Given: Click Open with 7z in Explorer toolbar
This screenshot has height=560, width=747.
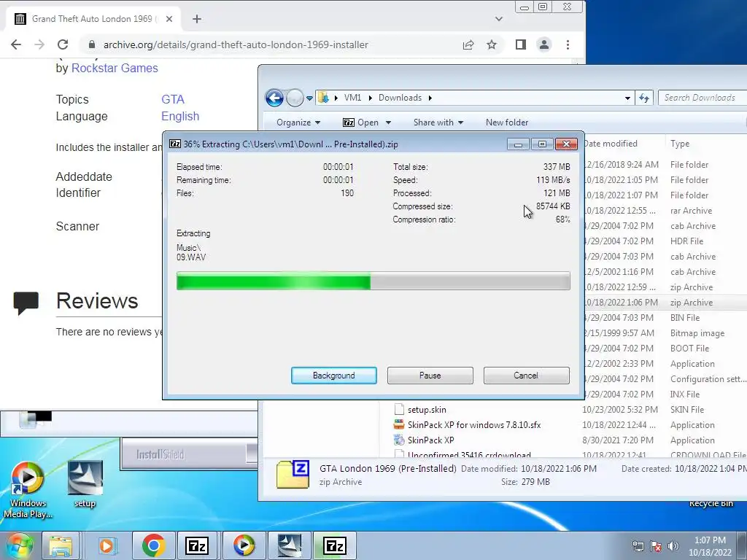Looking at the screenshot, I should (360, 122).
